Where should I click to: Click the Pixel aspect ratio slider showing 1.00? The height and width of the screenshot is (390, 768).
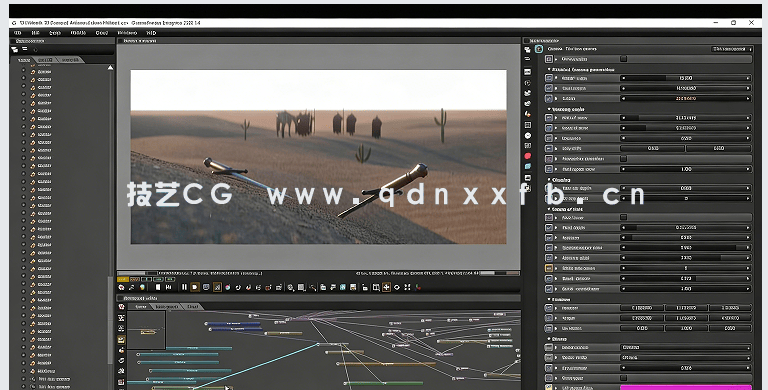[x=686, y=169]
